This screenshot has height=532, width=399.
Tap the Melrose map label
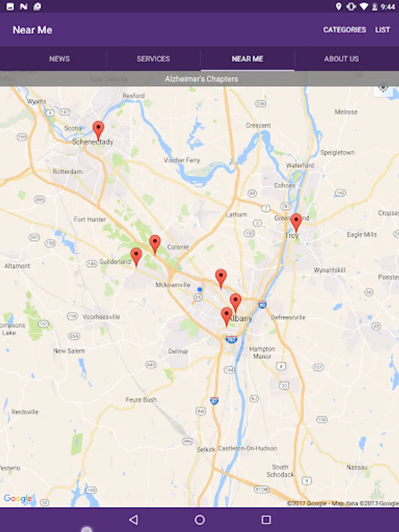pos(346,112)
